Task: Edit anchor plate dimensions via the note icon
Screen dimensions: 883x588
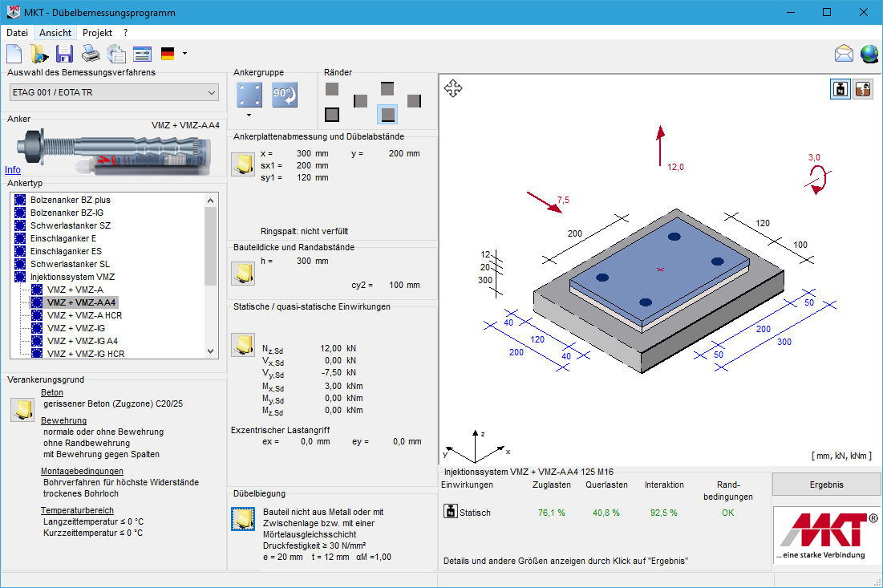Action: tap(243, 164)
